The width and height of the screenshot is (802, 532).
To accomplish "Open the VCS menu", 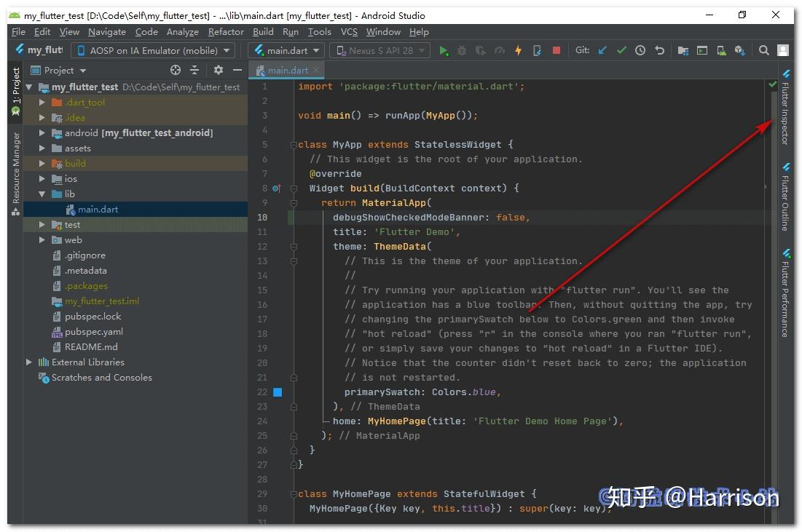I will pos(349,32).
